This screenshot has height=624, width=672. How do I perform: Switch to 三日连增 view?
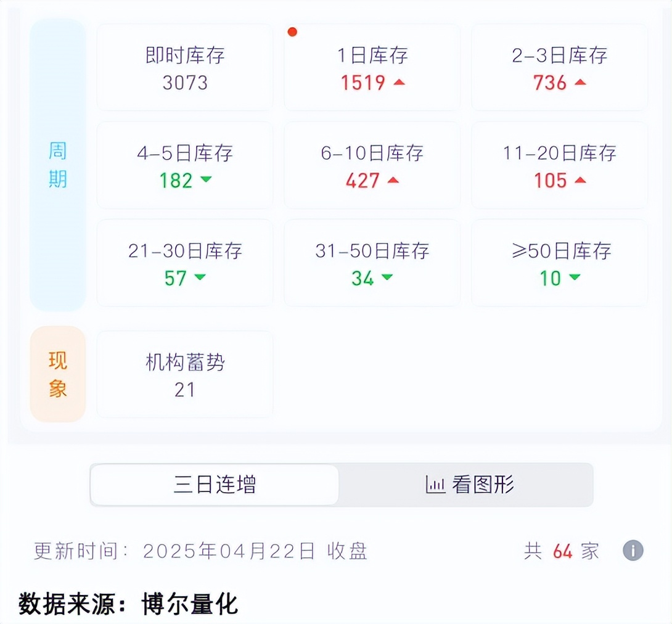215,485
